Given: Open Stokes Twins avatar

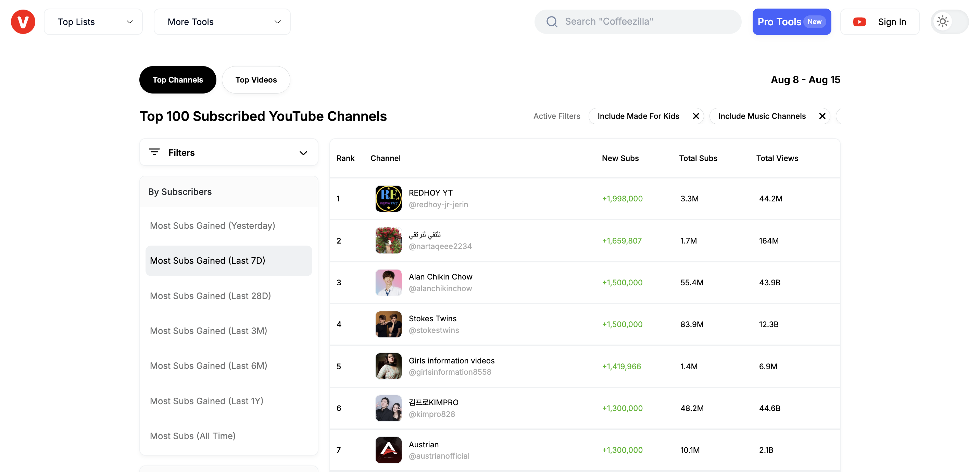Looking at the screenshot, I should point(388,324).
